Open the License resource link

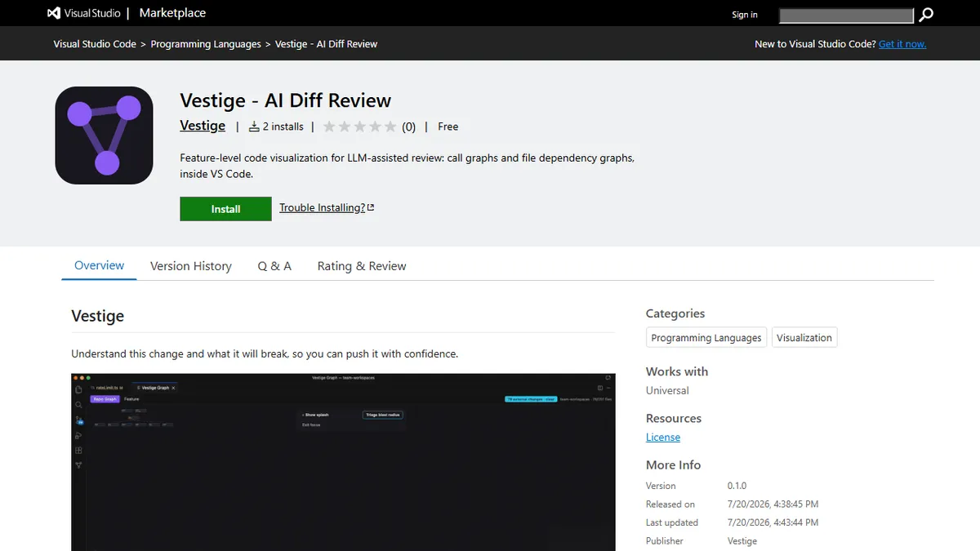click(663, 438)
